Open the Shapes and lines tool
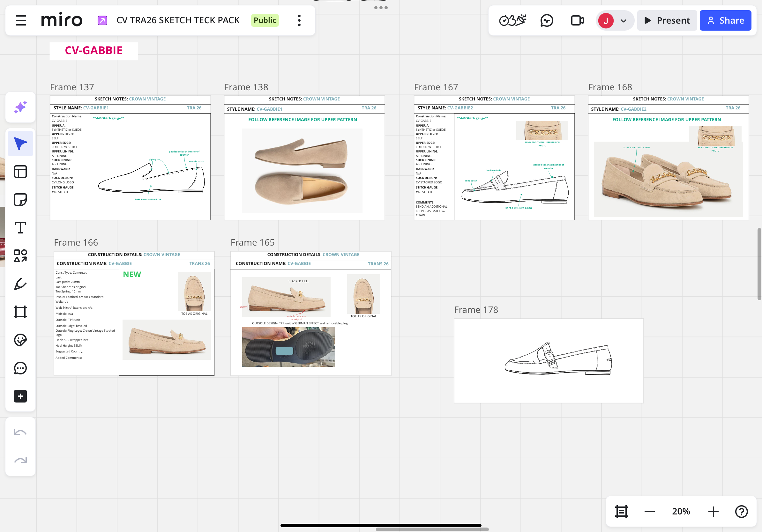This screenshot has height=532, width=762. 20,256
